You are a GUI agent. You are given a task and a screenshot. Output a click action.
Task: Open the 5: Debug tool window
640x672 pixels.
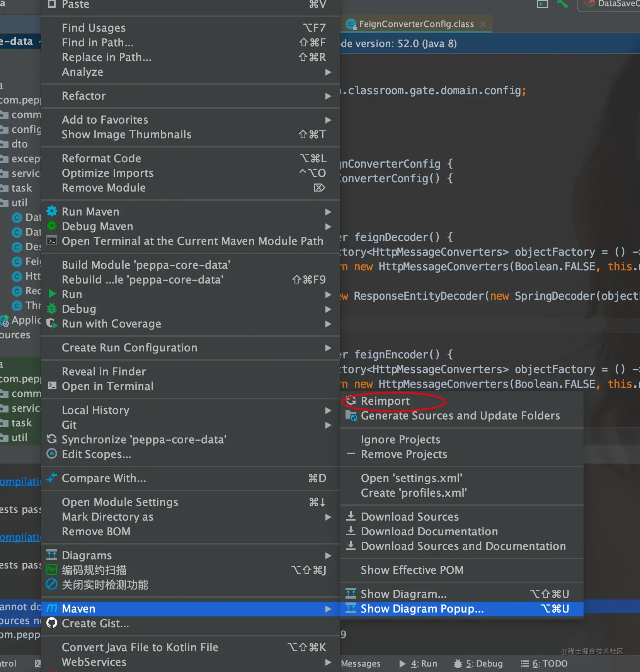478,664
